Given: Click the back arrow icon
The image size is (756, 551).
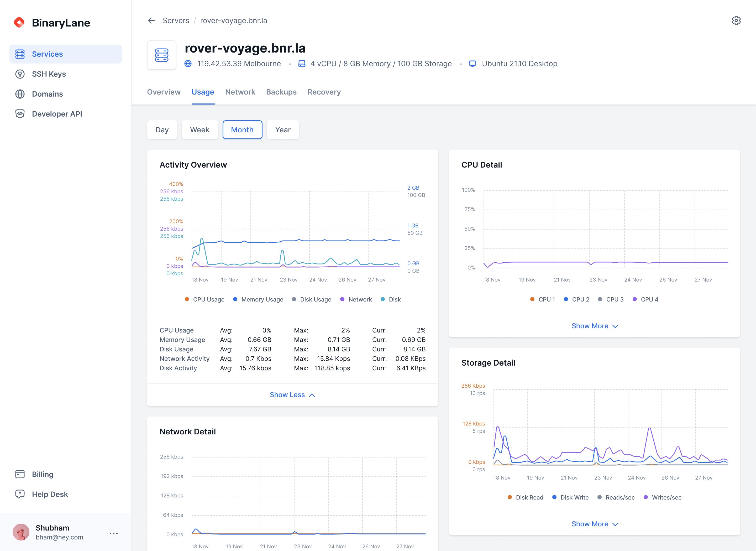Looking at the screenshot, I should click(x=152, y=21).
